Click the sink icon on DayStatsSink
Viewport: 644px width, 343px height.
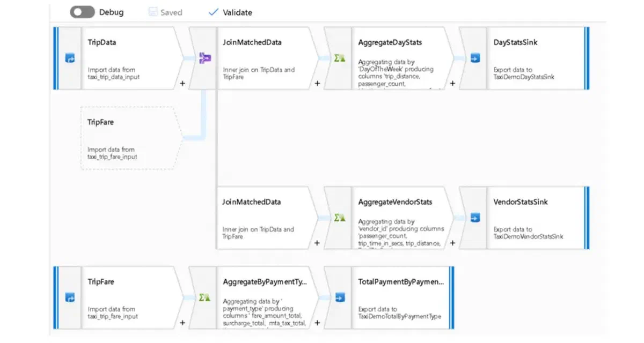pos(474,58)
